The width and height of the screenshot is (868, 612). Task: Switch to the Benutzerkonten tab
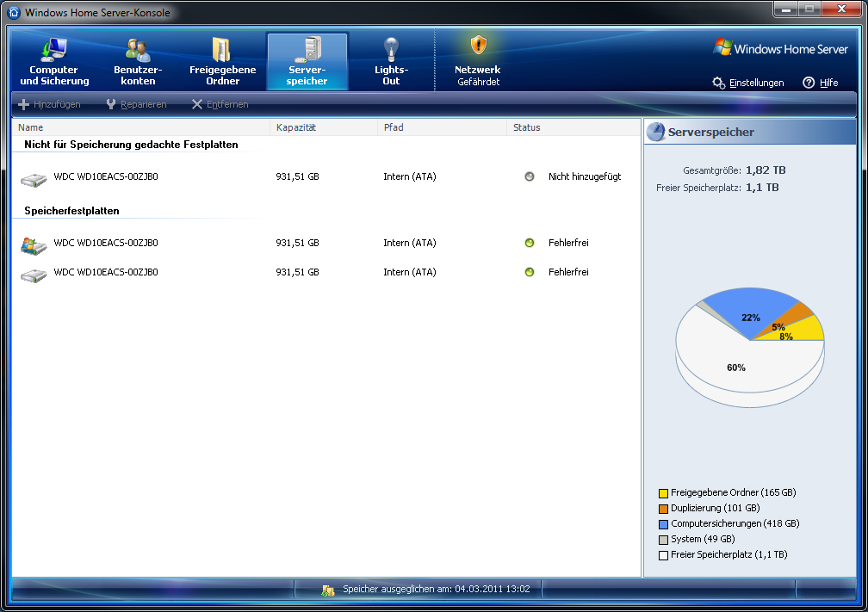(x=138, y=61)
